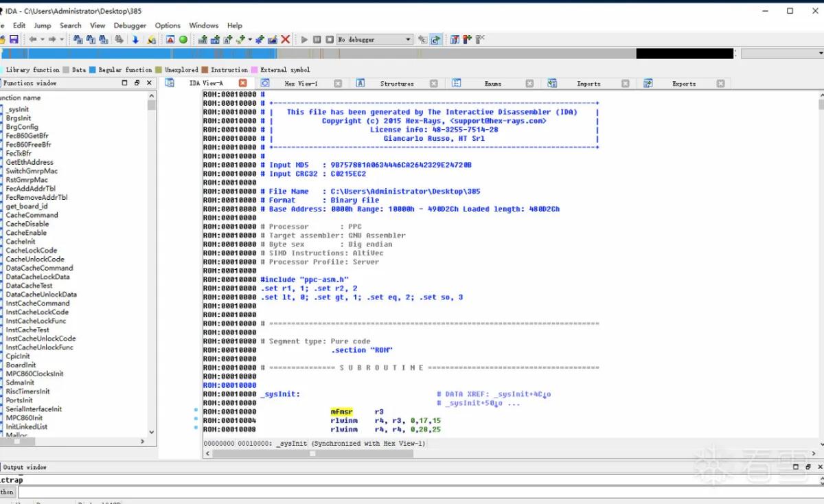The width and height of the screenshot is (824, 504).
Task: Click the blue navigation band color bar
Action: pos(137,54)
